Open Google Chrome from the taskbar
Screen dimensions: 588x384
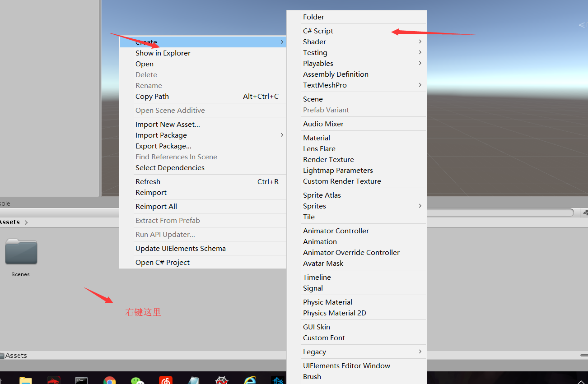click(x=110, y=381)
